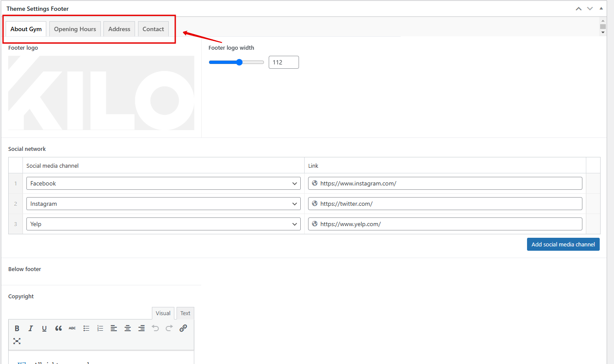Insert a bulleted list
The width and height of the screenshot is (614, 364).
pyautogui.click(x=86, y=329)
